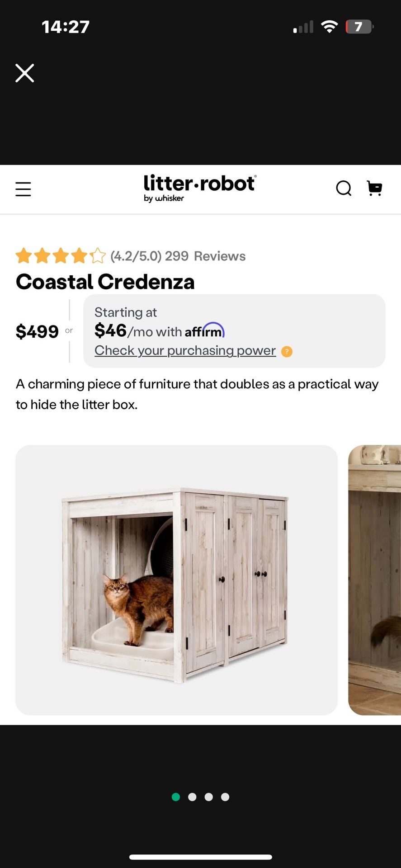Tap the Wi-Fi status icon
401x868 pixels.
pyautogui.click(x=330, y=27)
